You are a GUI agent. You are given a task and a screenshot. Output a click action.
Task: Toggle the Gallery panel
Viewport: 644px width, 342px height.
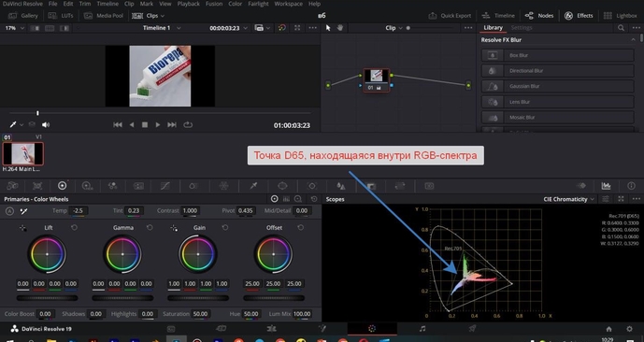click(x=23, y=16)
